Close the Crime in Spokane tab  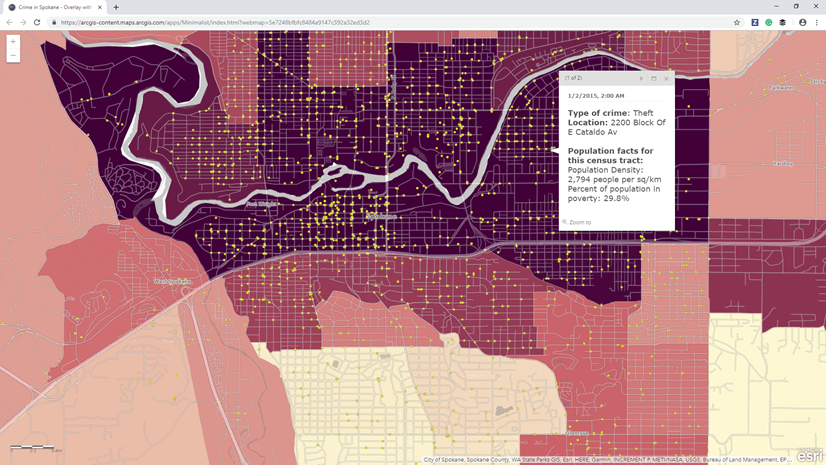[x=100, y=7]
